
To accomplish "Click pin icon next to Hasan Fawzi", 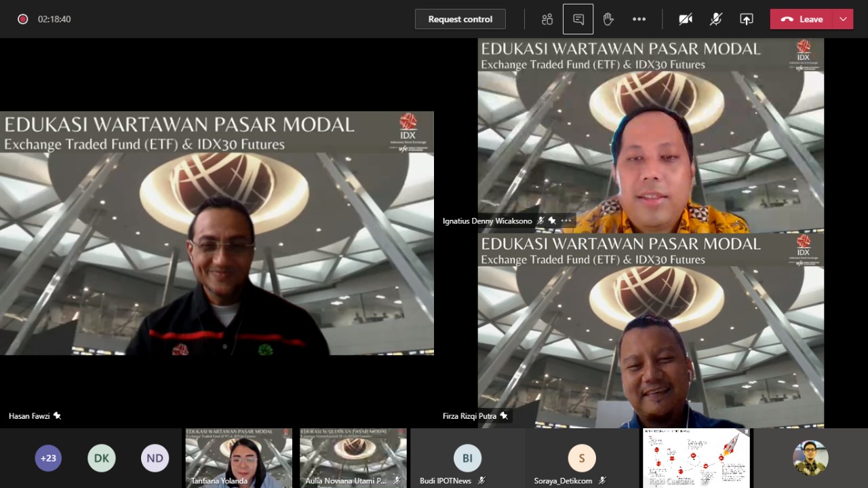I will point(57,415).
